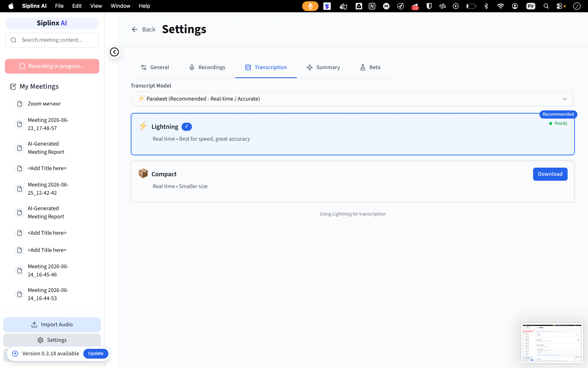Click the My Meetings notepad icon
Screen dimensions: 588x368
(x=13, y=86)
